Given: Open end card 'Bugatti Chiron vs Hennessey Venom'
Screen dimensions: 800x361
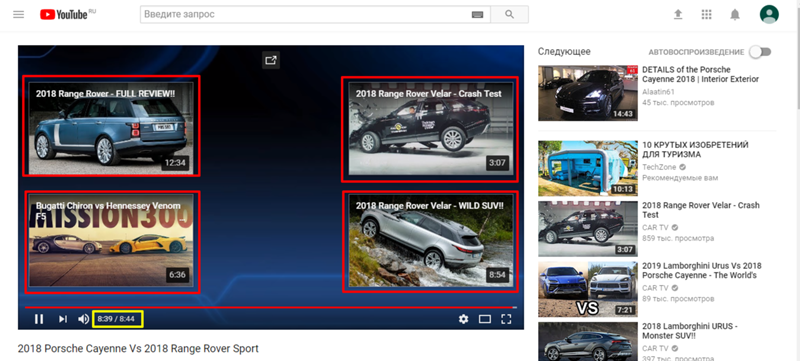Looking at the screenshot, I should pos(112,242).
